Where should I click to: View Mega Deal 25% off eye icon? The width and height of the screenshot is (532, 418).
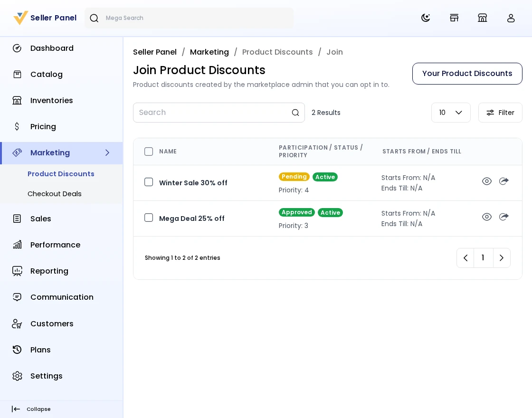coord(487,217)
